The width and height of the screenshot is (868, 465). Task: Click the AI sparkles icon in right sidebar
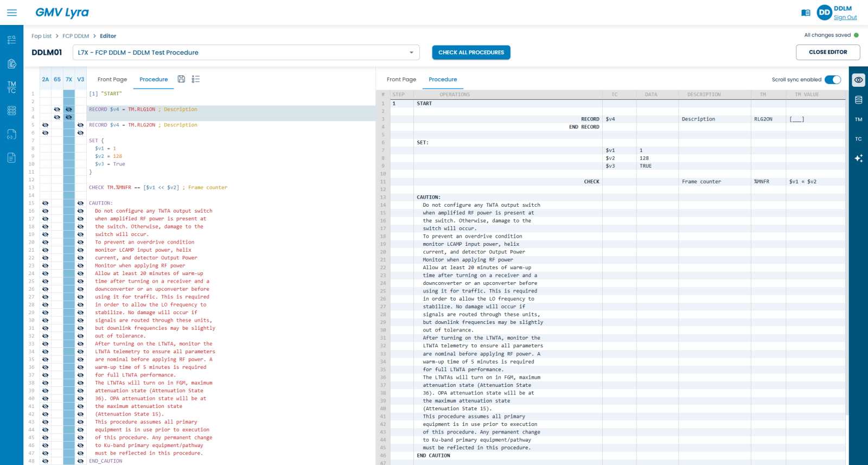[858, 158]
